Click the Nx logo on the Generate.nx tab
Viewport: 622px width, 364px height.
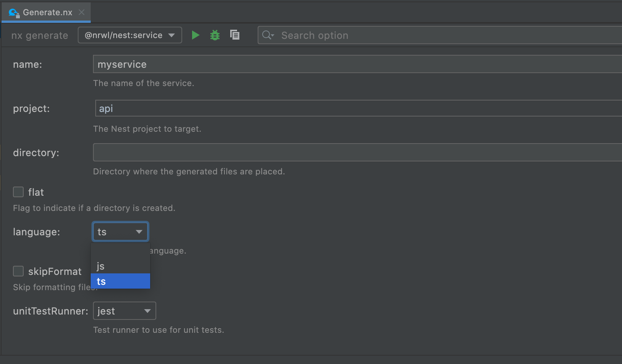pos(13,12)
